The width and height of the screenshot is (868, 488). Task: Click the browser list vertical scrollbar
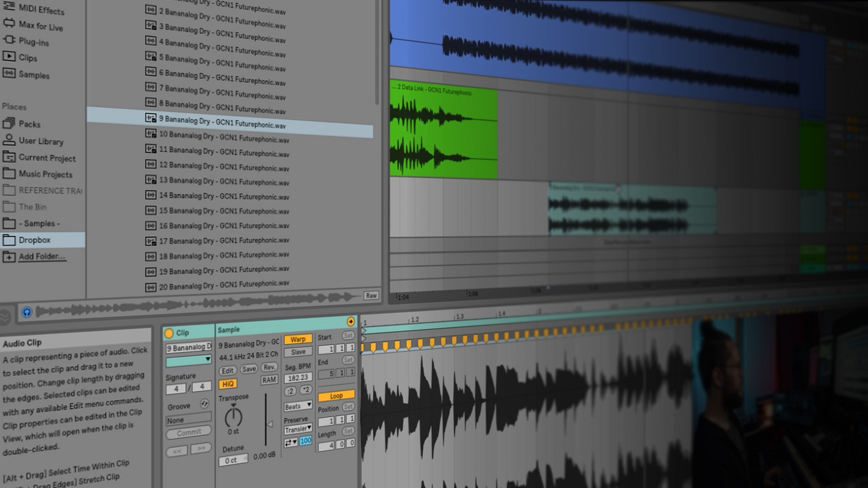[377, 52]
